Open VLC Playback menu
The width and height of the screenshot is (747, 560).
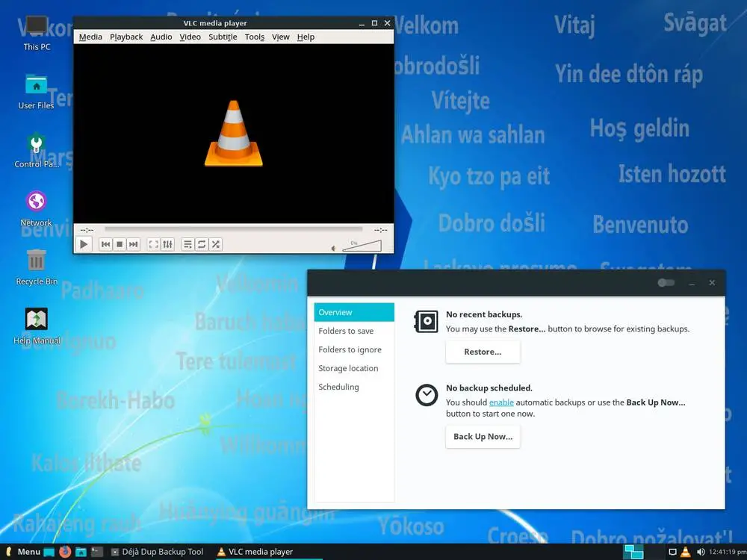[x=126, y=37]
